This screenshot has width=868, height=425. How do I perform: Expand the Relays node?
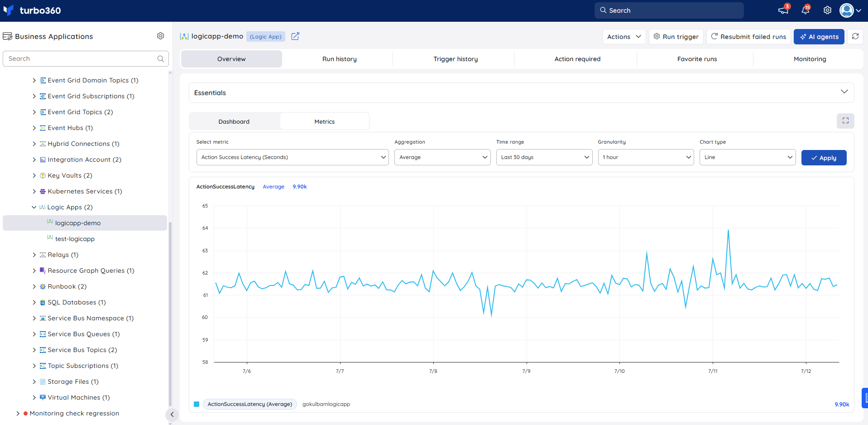pos(34,255)
